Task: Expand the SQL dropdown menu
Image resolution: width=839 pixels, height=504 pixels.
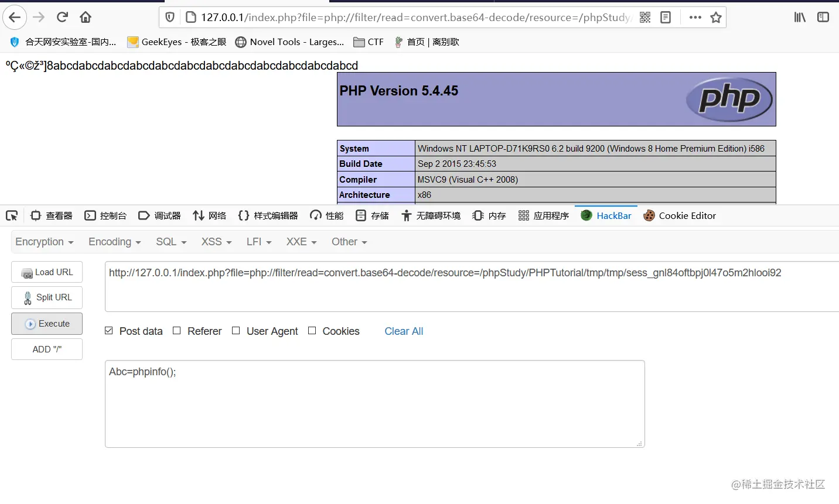Action: click(171, 242)
